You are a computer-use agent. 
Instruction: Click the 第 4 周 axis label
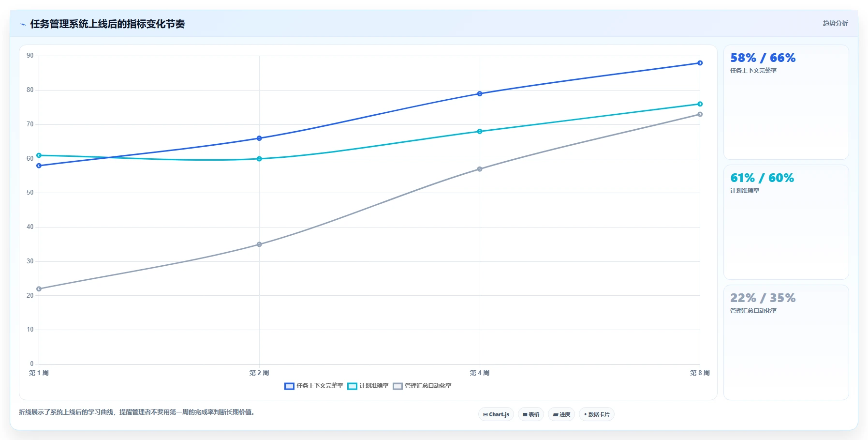tap(480, 373)
